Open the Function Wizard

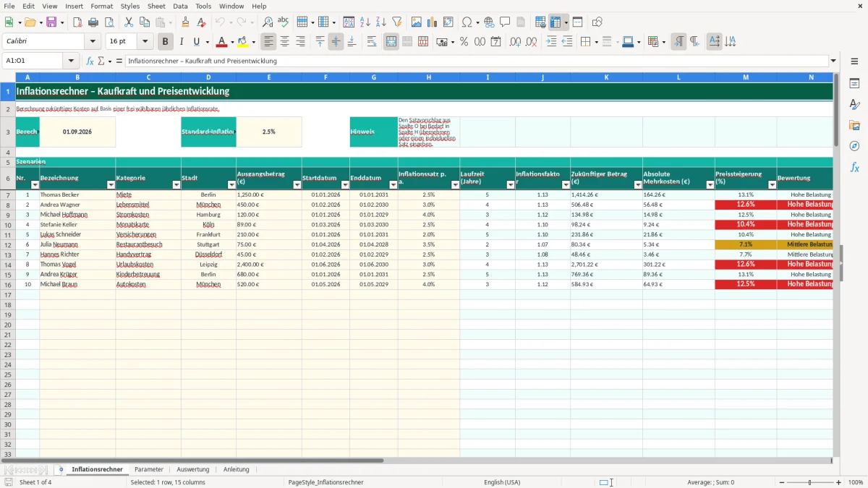[x=90, y=61]
